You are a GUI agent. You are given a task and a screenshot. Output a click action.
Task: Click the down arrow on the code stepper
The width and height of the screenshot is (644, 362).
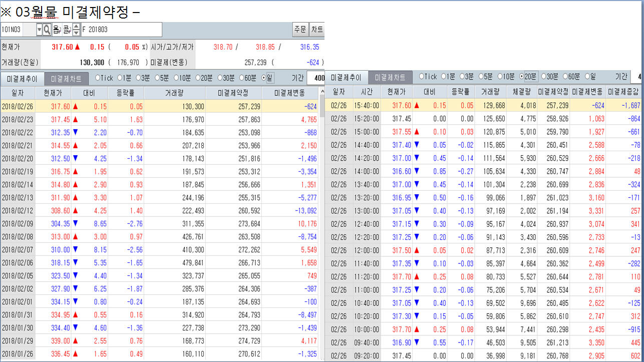click(76, 33)
